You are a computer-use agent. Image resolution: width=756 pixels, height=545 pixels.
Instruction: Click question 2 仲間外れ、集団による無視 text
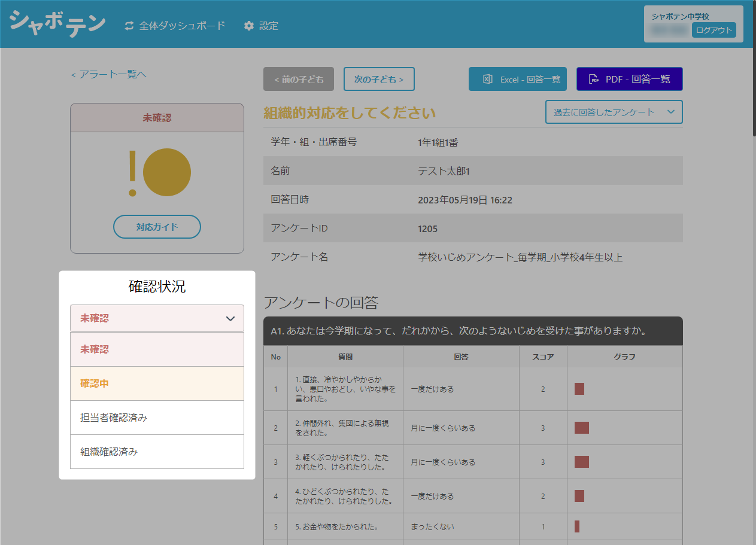click(x=342, y=428)
